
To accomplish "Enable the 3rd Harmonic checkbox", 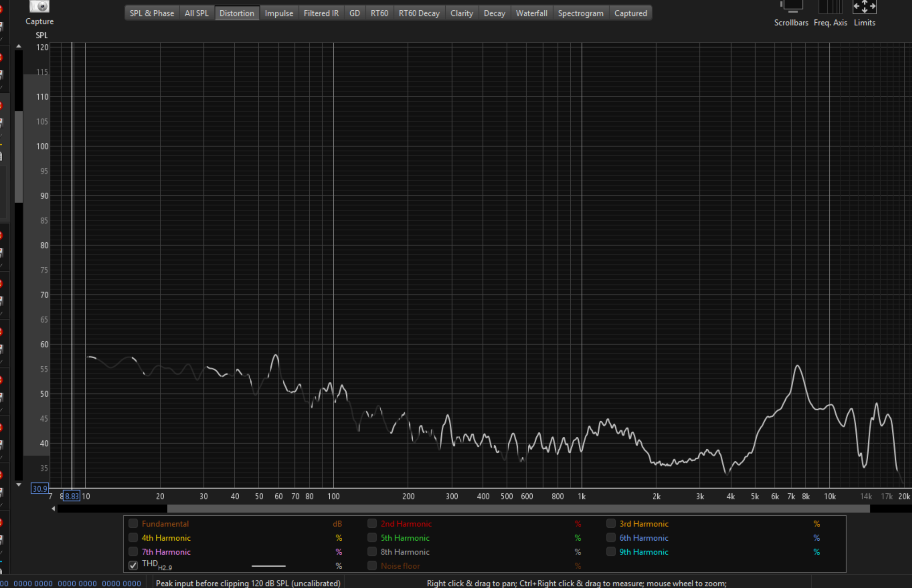I will 611,523.
